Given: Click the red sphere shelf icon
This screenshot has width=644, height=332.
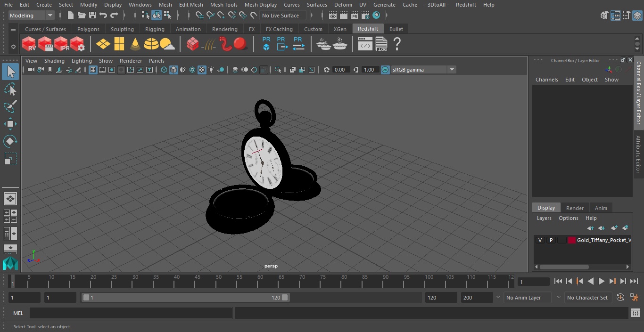Looking at the screenshot, I should (x=240, y=44).
